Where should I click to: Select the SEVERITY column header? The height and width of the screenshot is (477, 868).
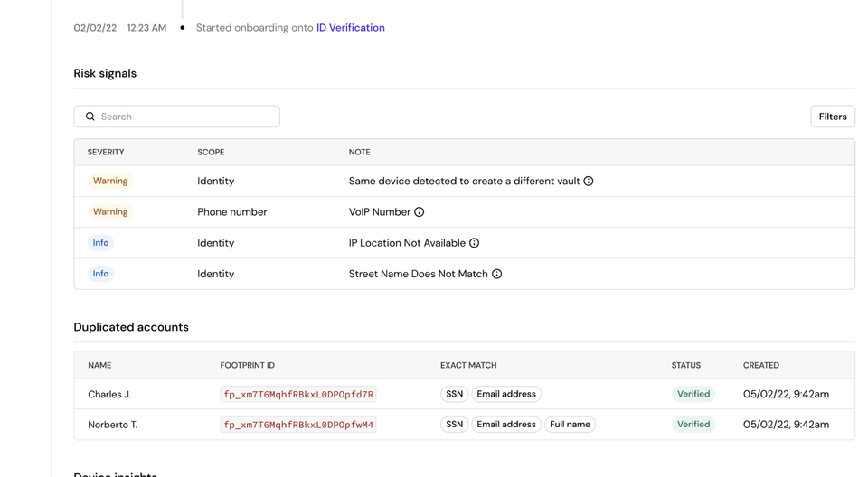pos(106,152)
